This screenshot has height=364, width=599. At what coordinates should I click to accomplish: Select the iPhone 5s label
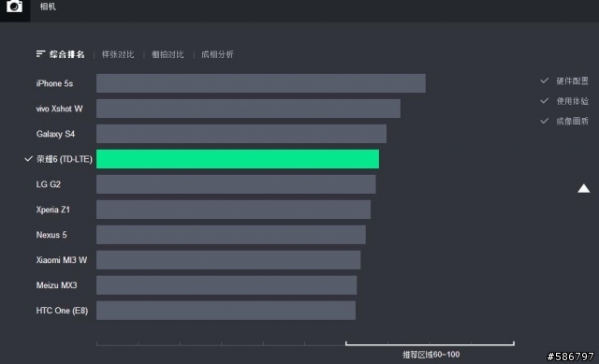(54, 83)
